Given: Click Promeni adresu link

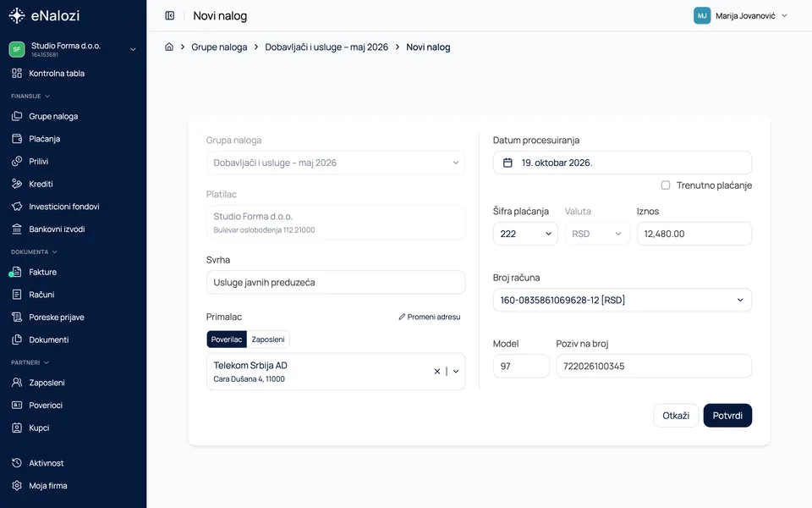Looking at the screenshot, I should [430, 317].
